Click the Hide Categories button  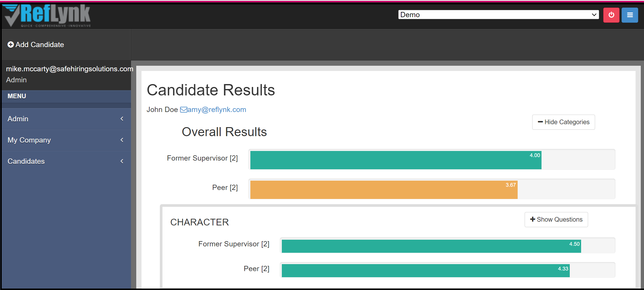(x=563, y=122)
